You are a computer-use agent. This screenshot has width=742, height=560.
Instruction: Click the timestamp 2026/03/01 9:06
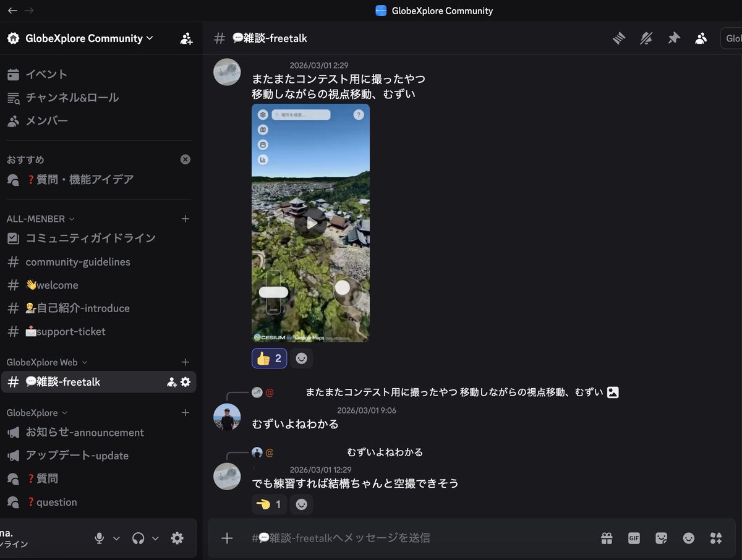coord(367,410)
